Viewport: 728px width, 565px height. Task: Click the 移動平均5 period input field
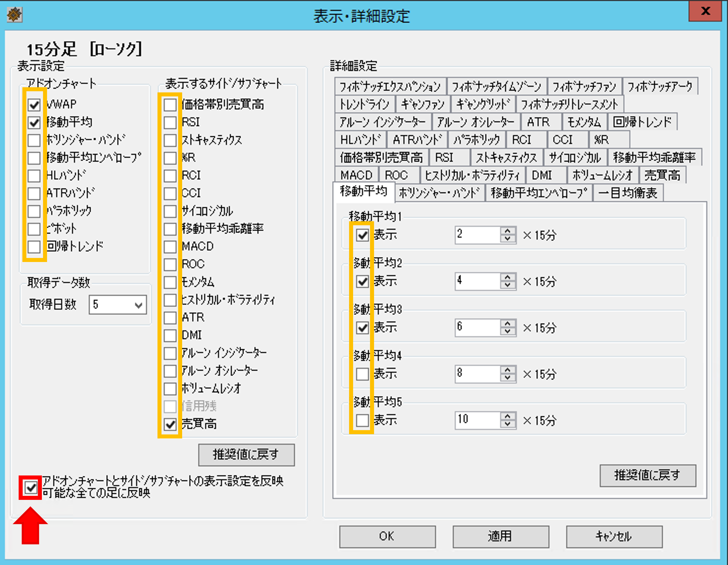point(477,420)
